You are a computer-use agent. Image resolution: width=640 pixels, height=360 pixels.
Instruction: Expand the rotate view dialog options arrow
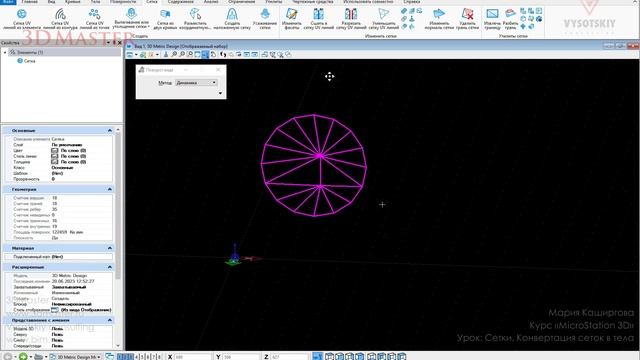click(x=220, y=93)
